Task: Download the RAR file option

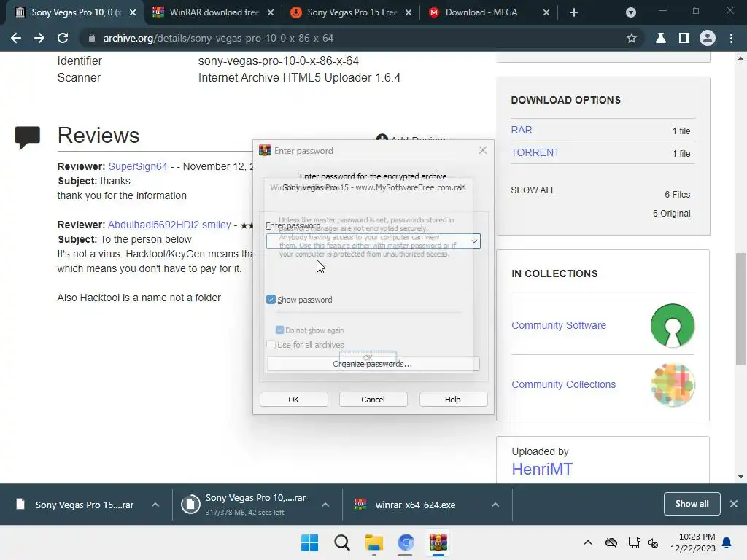Action: [x=521, y=130]
